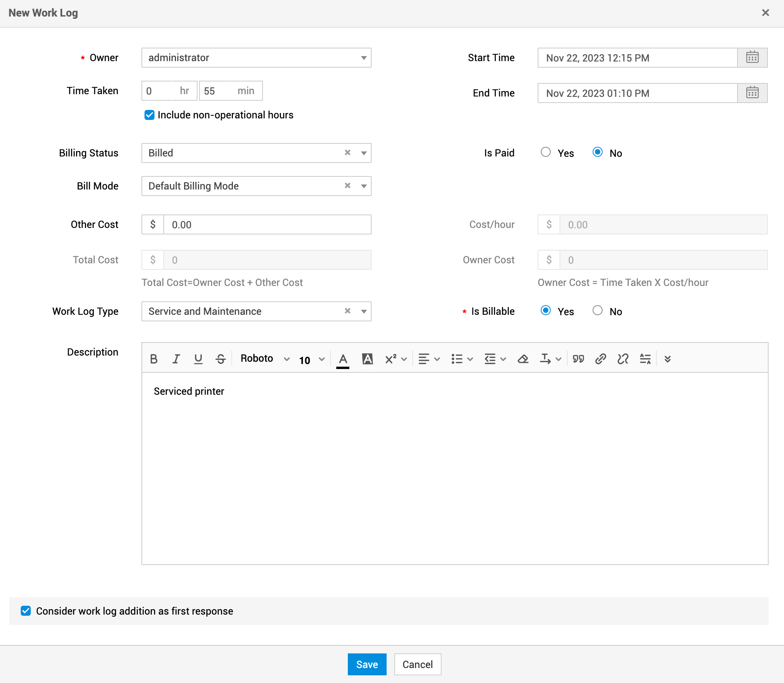
Task: Select Yes for Is Paid
Action: pyautogui.click(x=545, y=152)
